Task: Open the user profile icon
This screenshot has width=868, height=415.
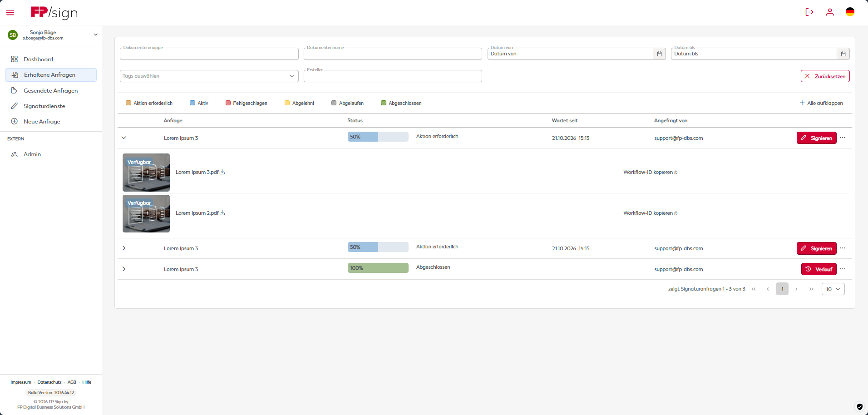Action: coord(830,12)
